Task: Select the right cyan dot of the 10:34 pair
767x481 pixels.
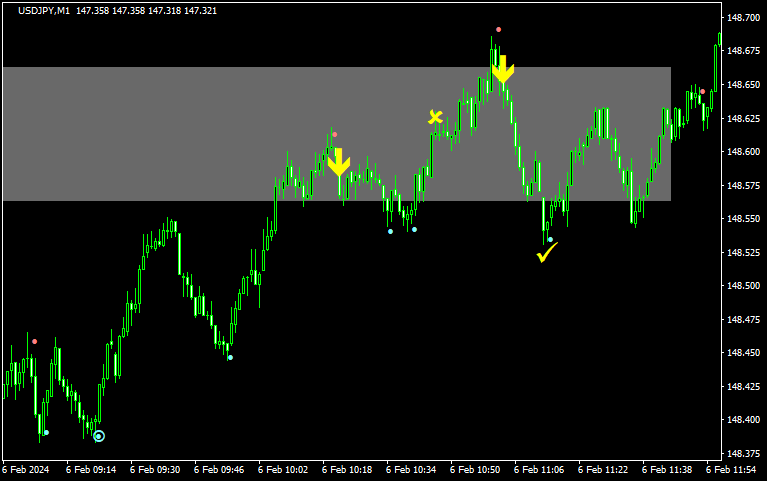Action: 414,230
